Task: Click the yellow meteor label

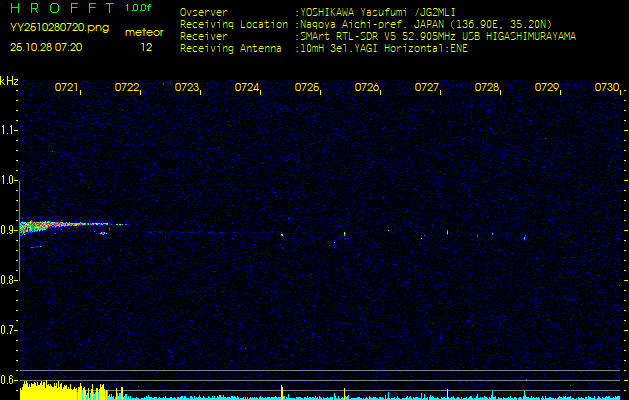Action: coord(146,32)
